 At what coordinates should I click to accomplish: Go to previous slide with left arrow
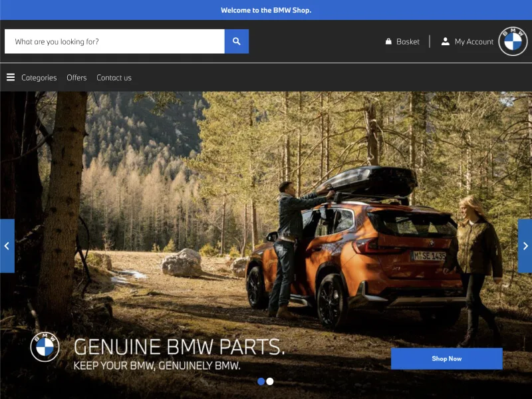click(7, 246)
